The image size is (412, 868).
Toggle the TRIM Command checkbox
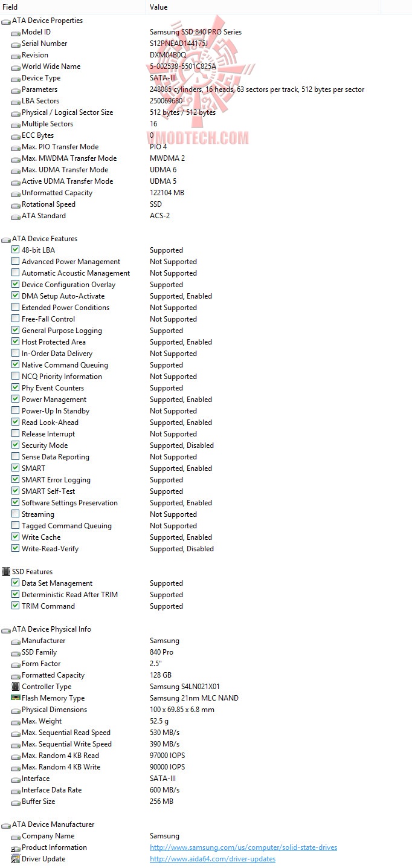coord(16,606)
